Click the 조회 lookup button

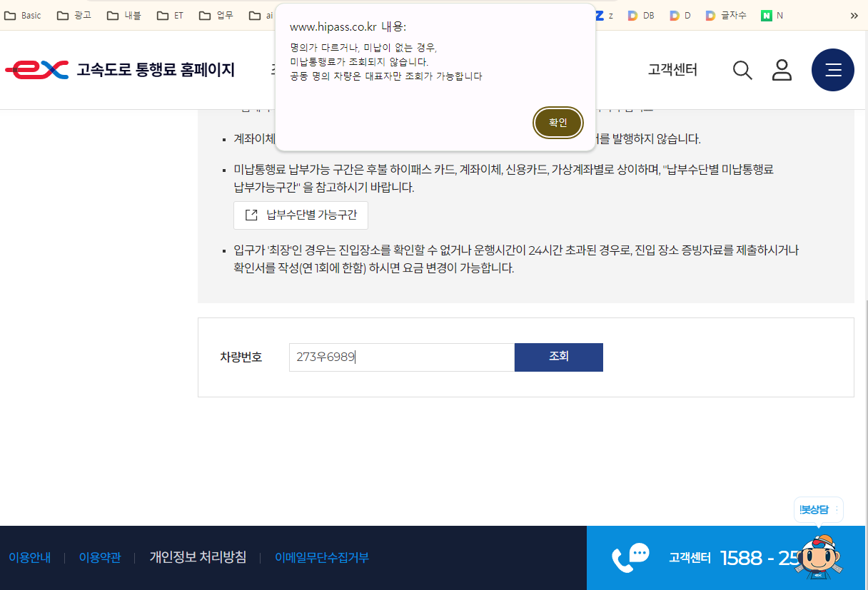[x=558, y=357]
